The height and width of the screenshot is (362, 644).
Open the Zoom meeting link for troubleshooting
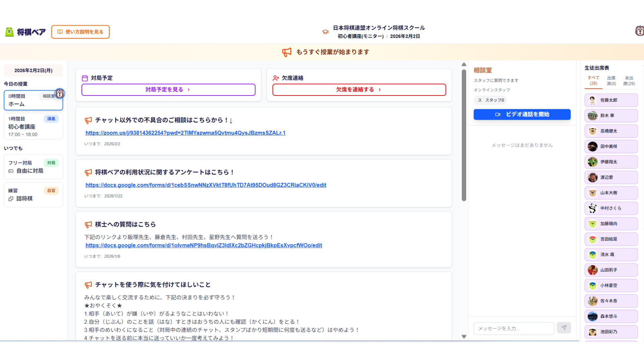click(x=185, y=133)
